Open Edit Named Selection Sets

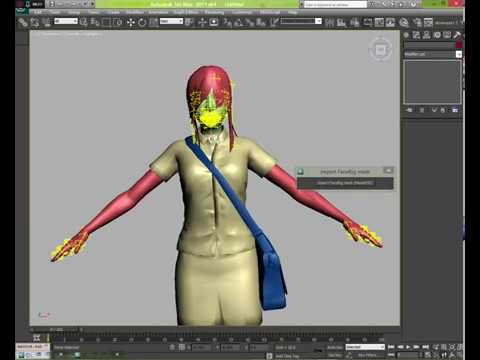[x=274, y=22]
